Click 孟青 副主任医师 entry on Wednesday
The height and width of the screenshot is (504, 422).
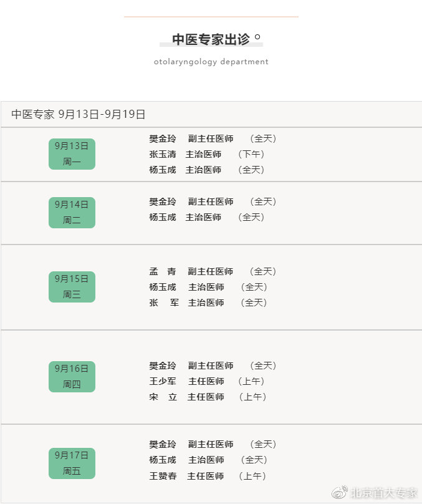pos(213,271)
